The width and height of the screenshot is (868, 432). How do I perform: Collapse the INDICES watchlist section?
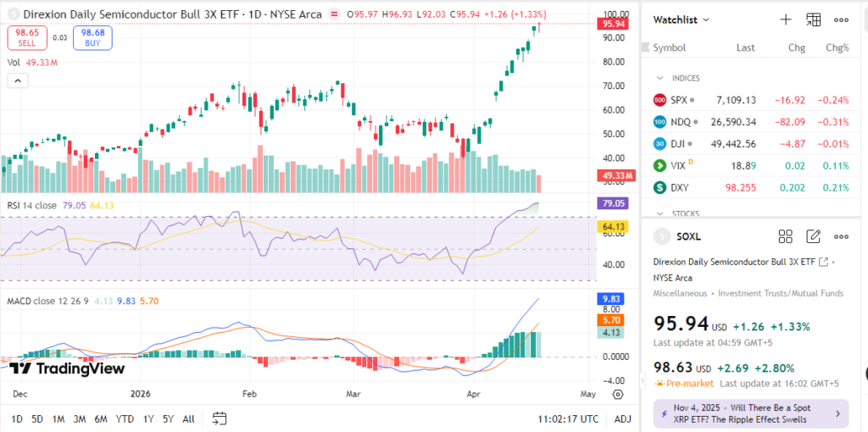660,78
